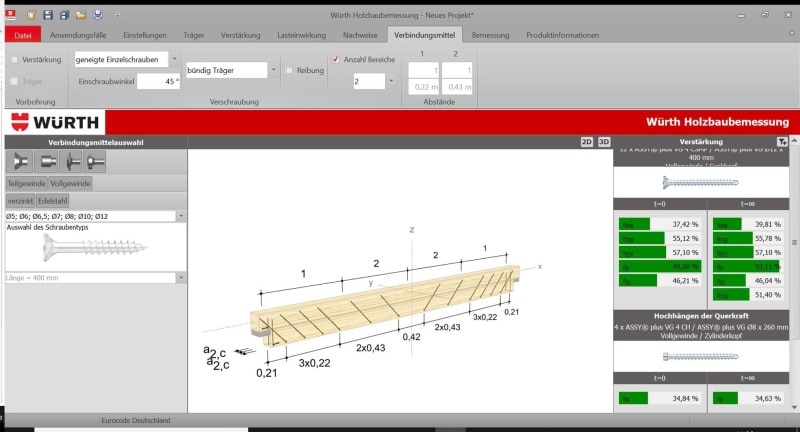Switch to the Nachweise tab
This screenshot has width=800, height=432.
coord(360,35)
